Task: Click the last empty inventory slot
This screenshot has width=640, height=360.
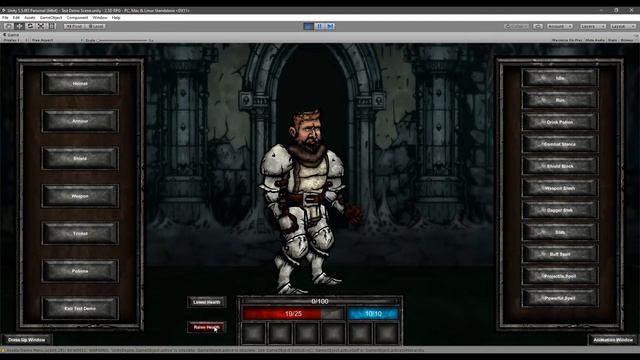Action: point(387,333)
